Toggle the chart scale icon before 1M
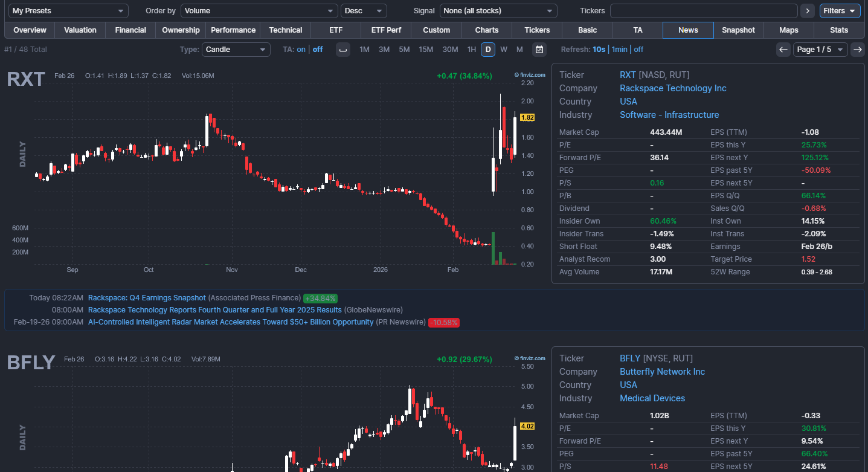Image resolution: width=868 pixels, height=472 pixels. [343, 50]
